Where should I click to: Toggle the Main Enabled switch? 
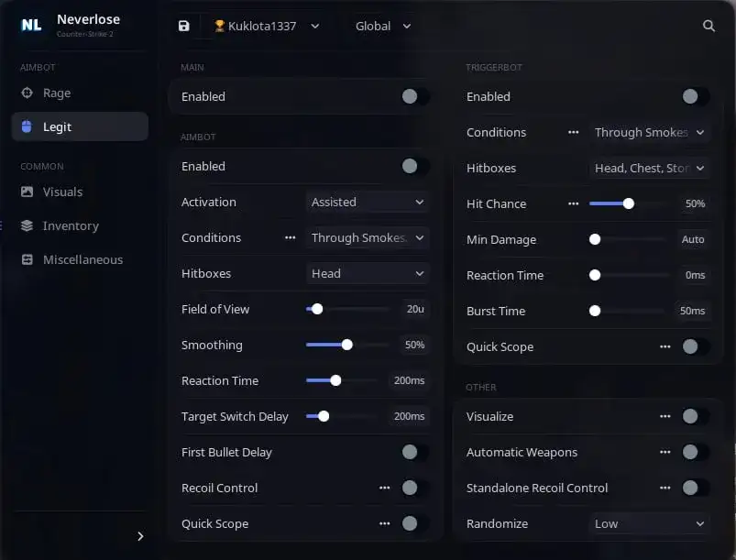click(413, 96)
